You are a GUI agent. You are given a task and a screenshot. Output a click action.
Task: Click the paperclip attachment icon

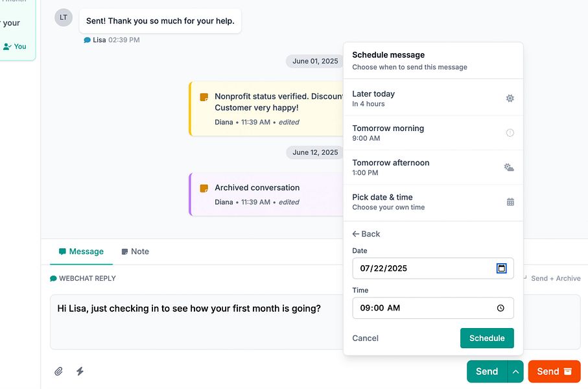(58, 371)
